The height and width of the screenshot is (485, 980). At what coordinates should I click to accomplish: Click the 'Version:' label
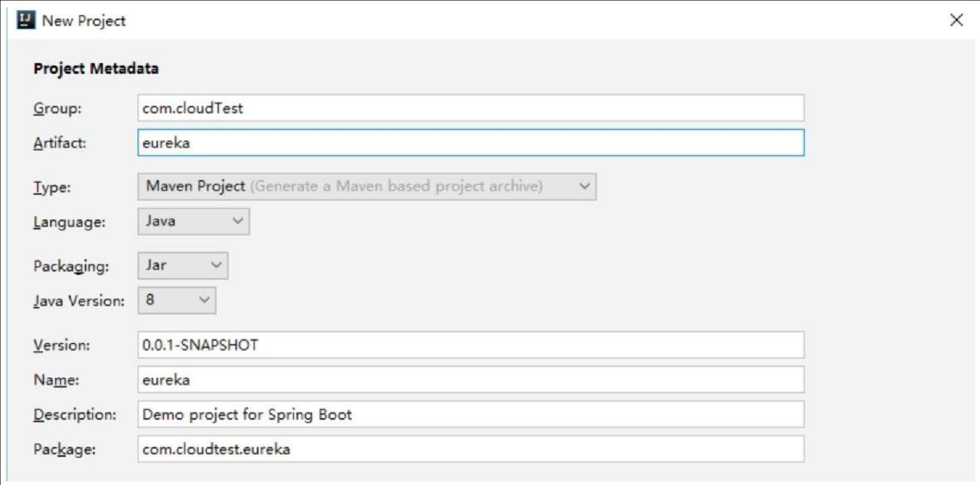pos(62,345)
